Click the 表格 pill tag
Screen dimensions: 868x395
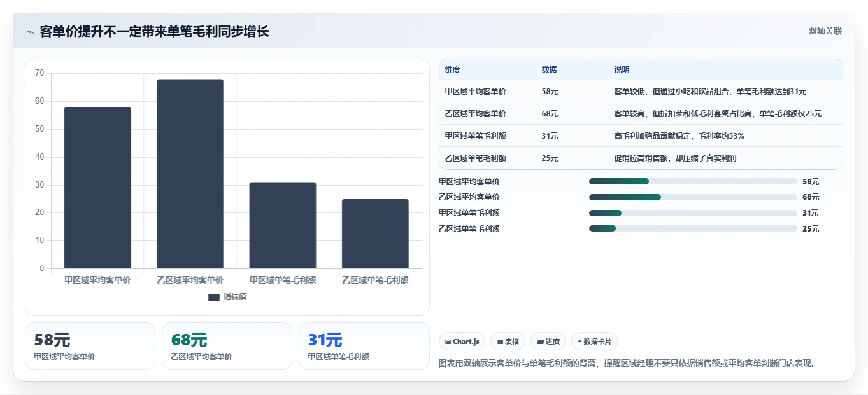[508, 342]
